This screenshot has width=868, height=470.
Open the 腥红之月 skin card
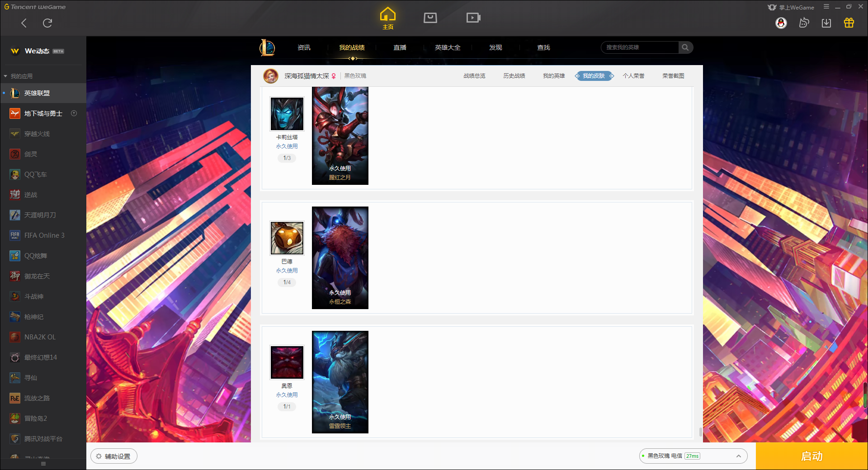[x=340, y=136]
